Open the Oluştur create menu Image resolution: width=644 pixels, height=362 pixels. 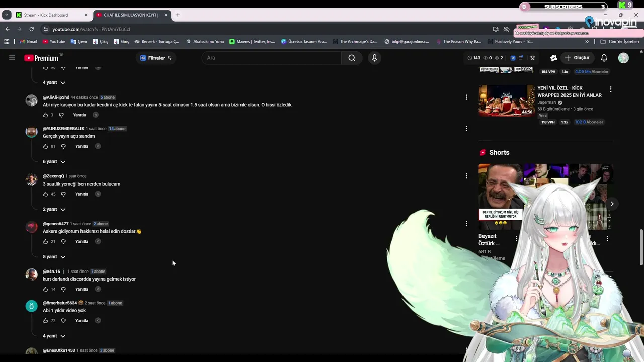[x=577, y=58]
